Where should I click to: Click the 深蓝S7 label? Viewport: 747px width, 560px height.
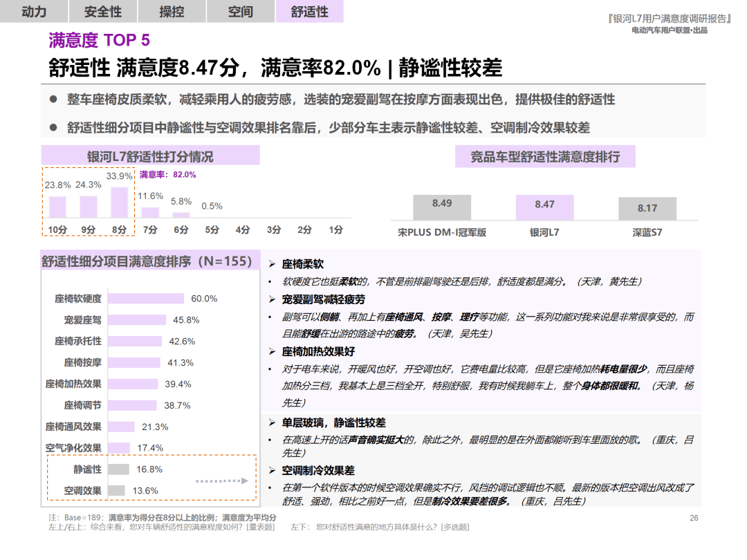647,232
